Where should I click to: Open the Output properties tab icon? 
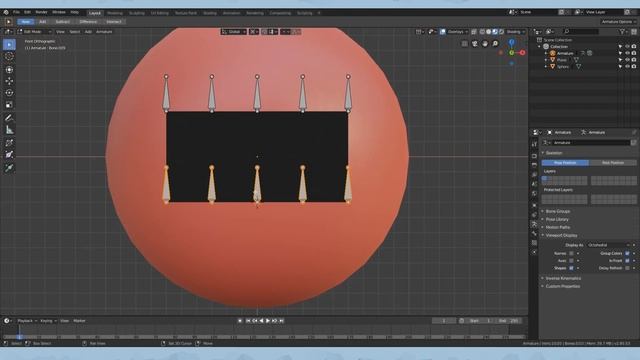(x=534, y=164)
